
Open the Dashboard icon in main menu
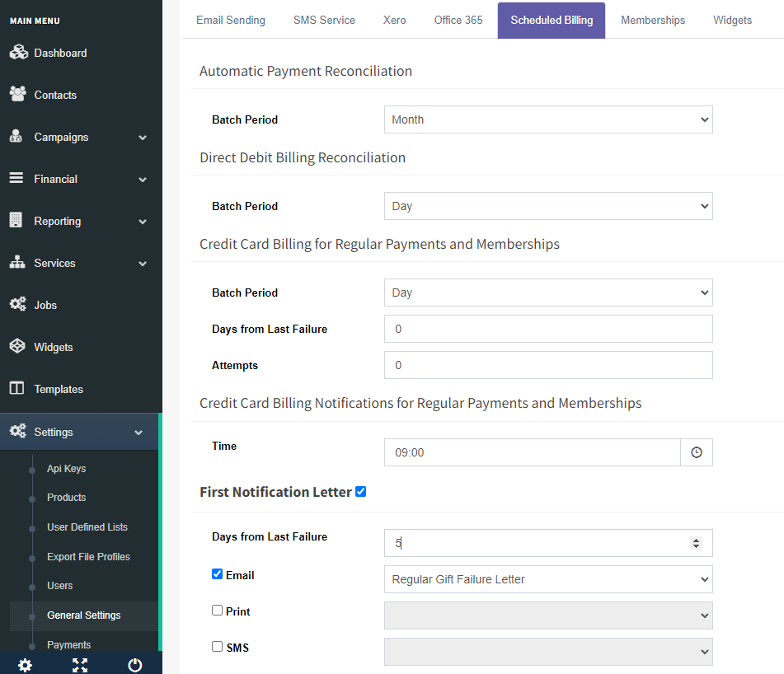point(18,52)
